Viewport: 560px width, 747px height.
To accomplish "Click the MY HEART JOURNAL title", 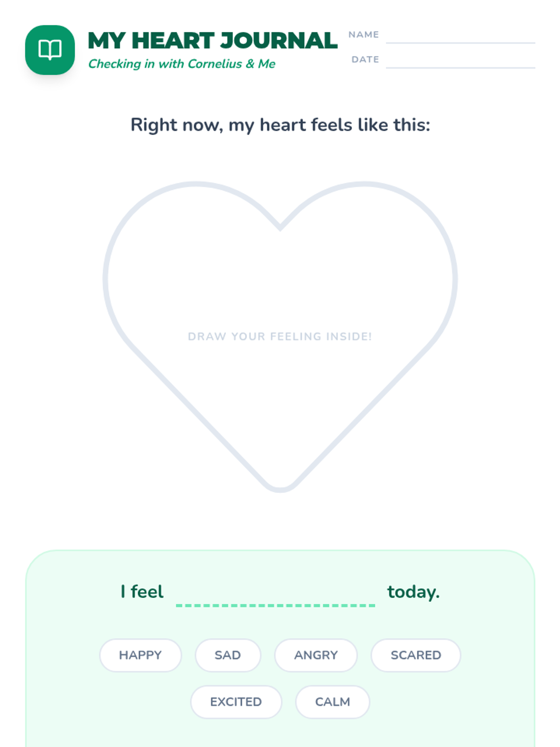I will tap(212, 41).
